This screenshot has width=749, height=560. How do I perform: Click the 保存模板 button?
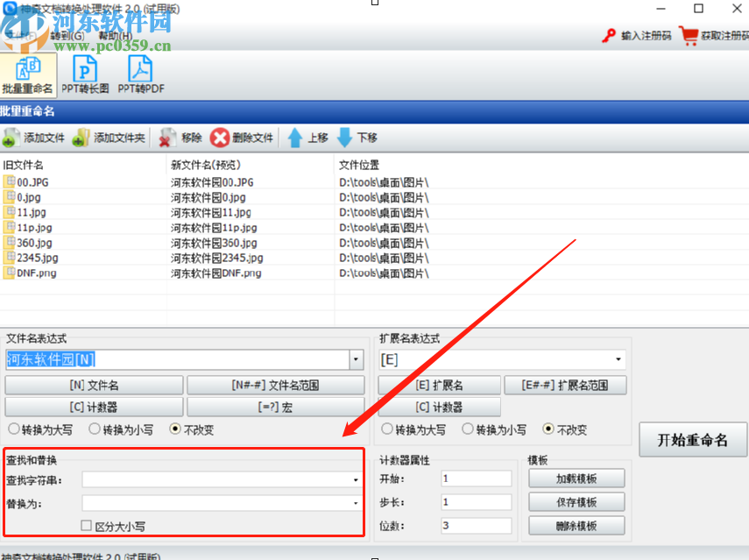coord(576,501)
